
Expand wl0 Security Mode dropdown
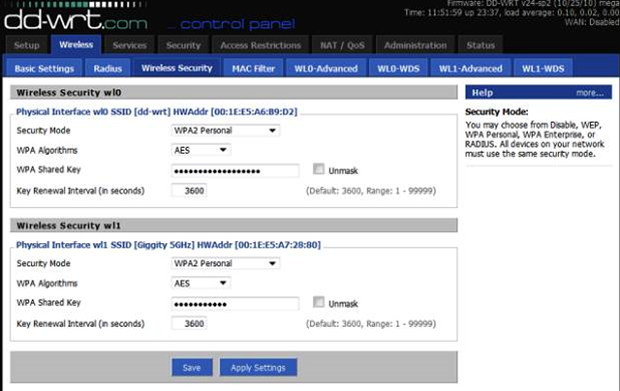point(225,130)
